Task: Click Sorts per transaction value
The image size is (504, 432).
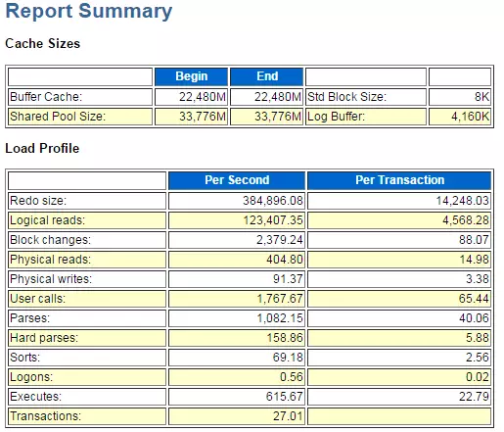Action: 478,358
